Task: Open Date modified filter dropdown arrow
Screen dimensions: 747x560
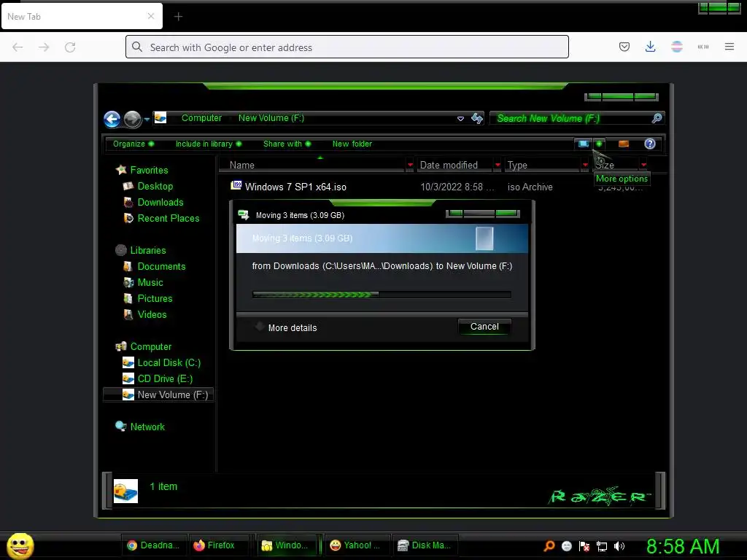Action: (x=498, y=166)
